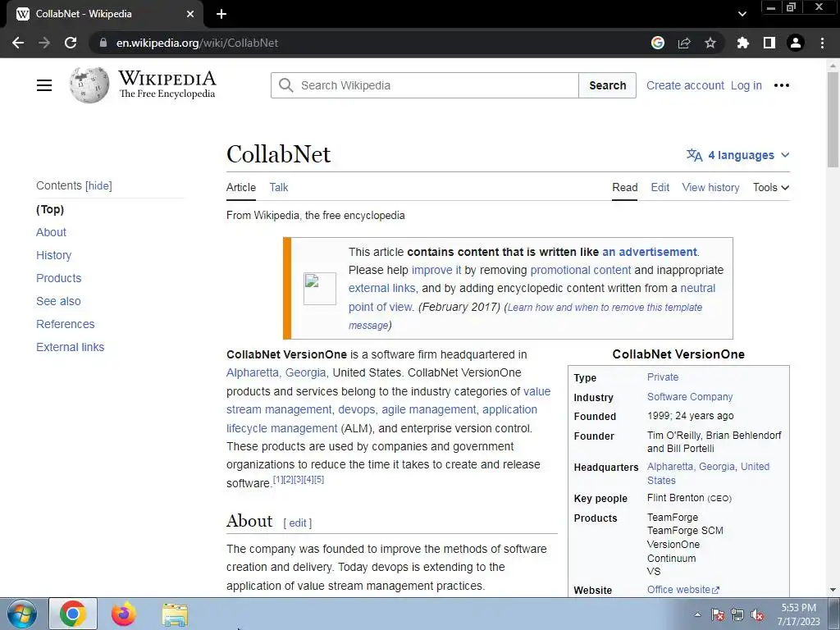Edit the About section

(298, 523)
